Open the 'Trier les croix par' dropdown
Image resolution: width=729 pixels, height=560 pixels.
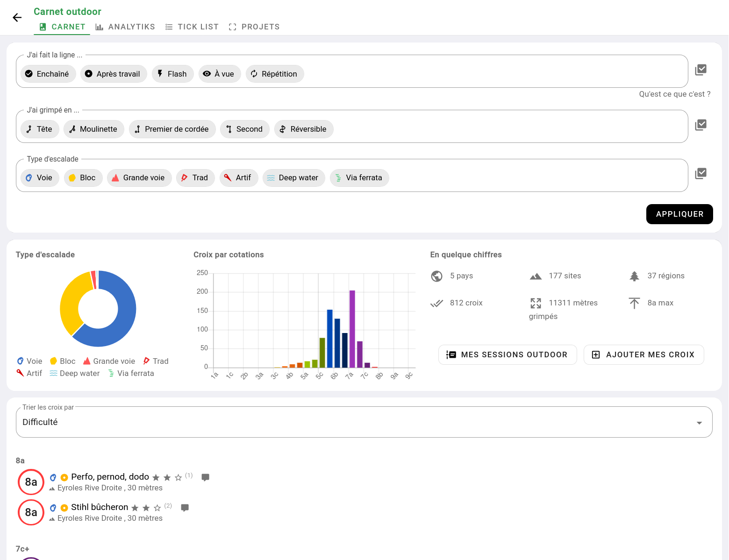[364, 422]
